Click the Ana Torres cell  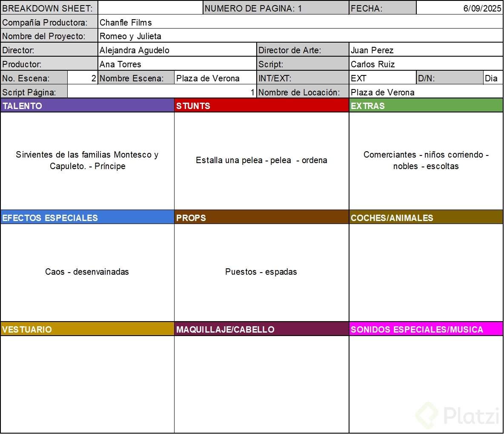tap(177, 64)
